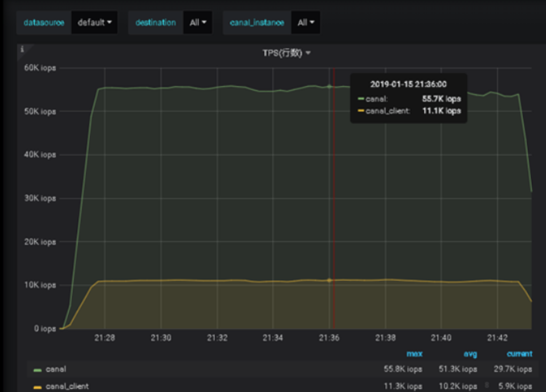
Task: Click the red vertical crosshair line on graph
Action: [x=334, y=202]
